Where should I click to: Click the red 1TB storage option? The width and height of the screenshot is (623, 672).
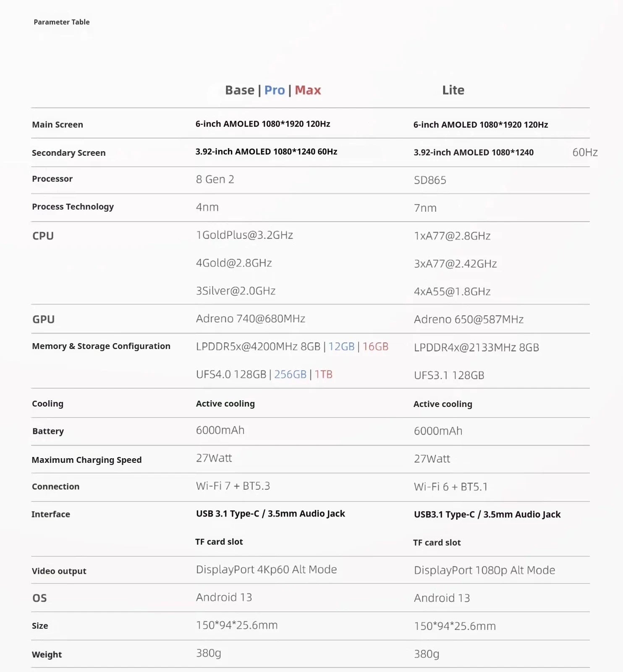pyautogui.click(x=323, y=374)
